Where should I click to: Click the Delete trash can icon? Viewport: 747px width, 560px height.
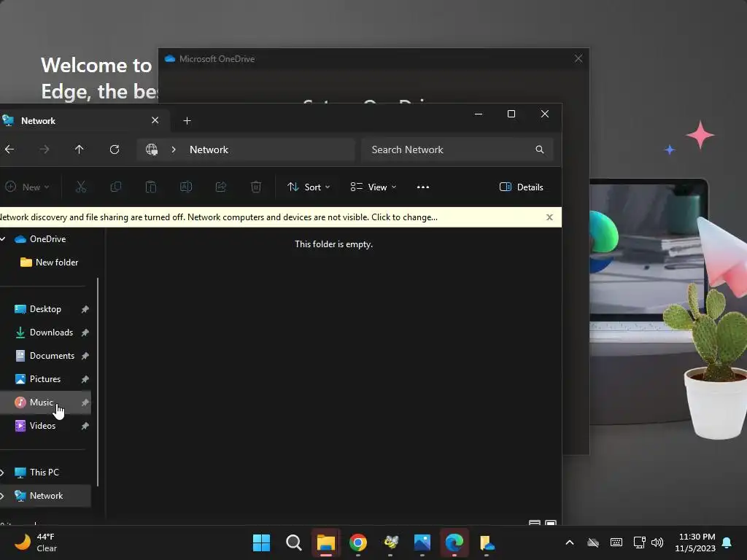pyautogui.click(x=256, y=187)
